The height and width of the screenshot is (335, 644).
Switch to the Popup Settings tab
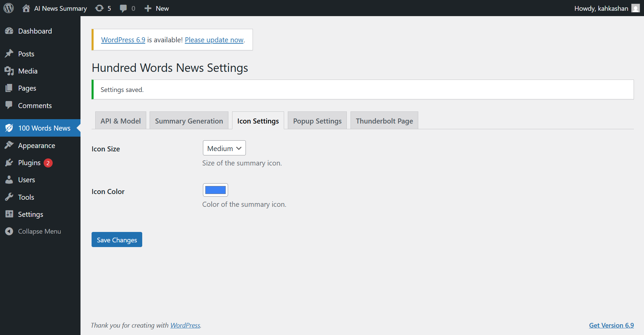click(x=317, y=121)
